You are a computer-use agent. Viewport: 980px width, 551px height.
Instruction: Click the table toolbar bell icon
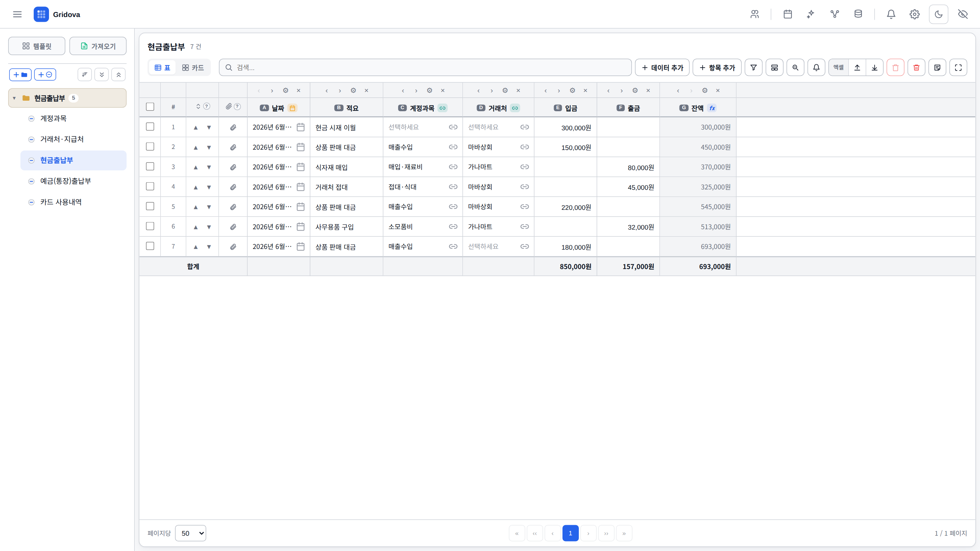816,68
